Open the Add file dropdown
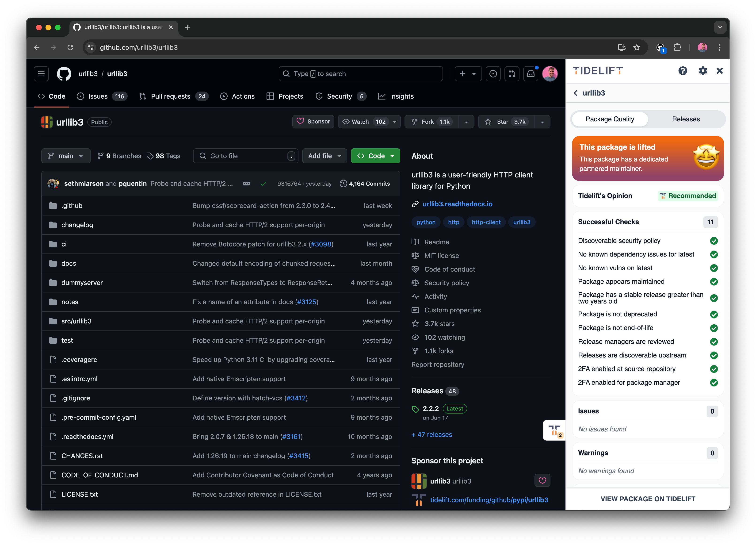The image size is (756, 545). coord(324,156)
